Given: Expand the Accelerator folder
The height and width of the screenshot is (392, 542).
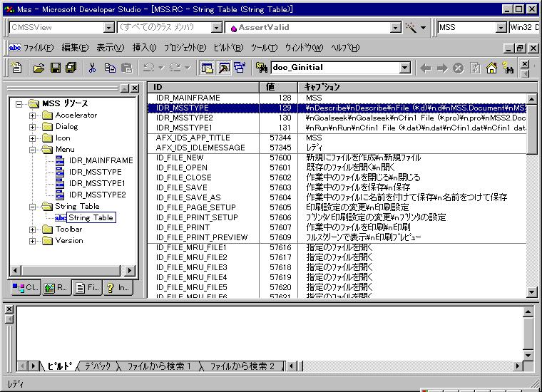Looking at the screenshot, I should coord(32,115).
